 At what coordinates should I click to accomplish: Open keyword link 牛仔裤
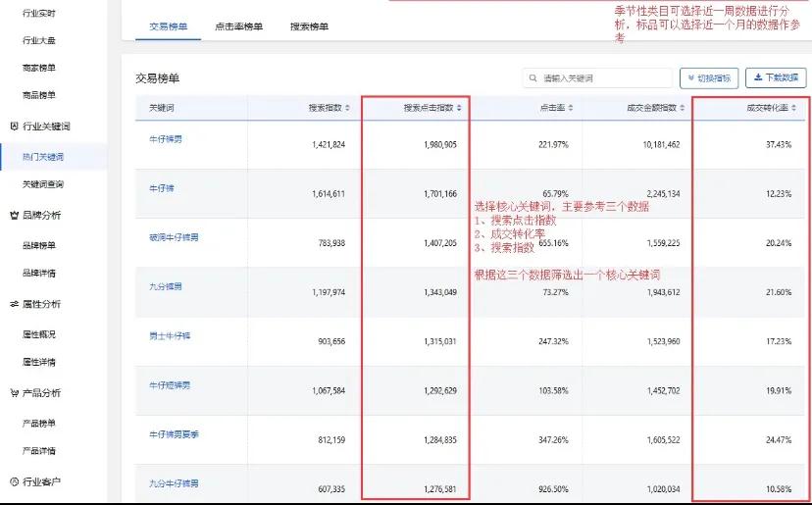pyautogui.click(x=162, y=188)
